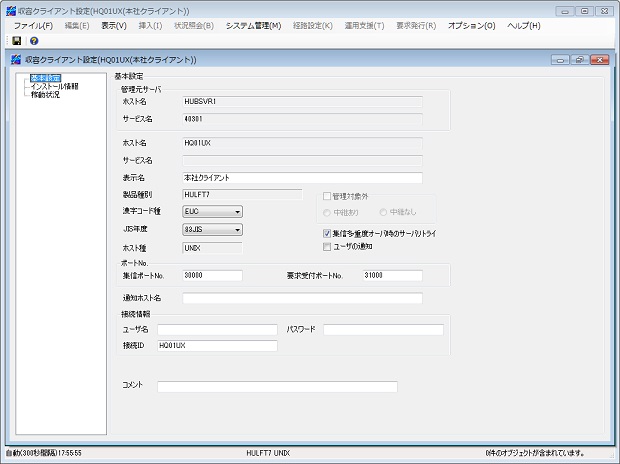Image resolution: width=620 pixels, height=464 pixels.
Task: Open help via the question mark icon
Action: [33, 41]
